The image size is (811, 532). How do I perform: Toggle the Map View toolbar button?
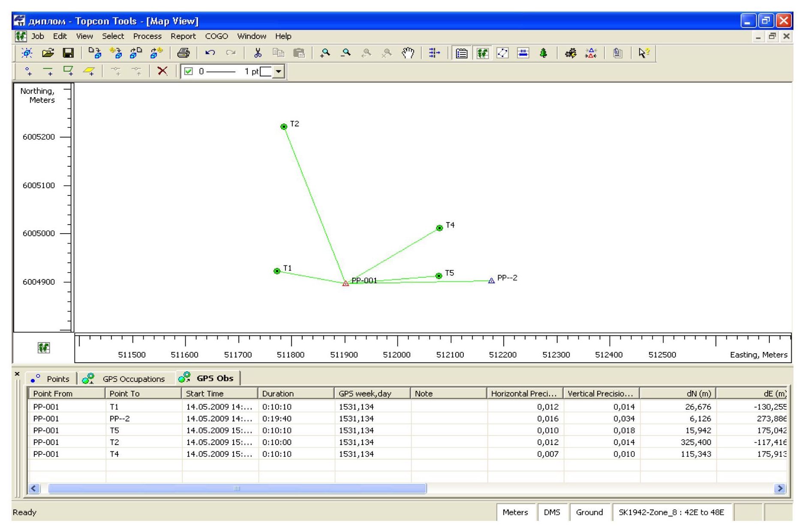483,53
